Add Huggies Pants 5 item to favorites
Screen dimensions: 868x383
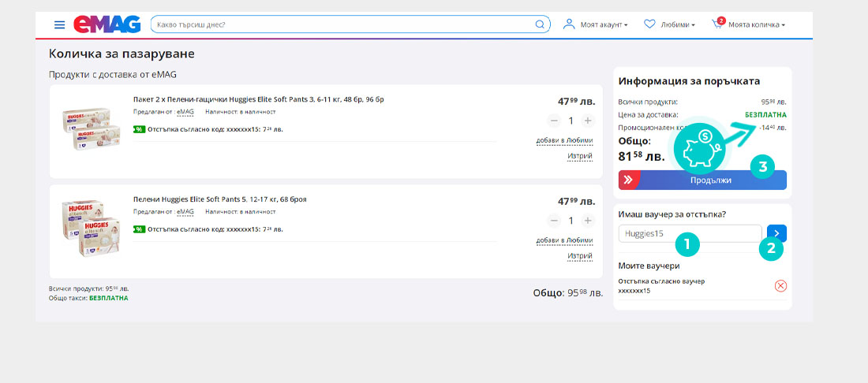point(565,240)
